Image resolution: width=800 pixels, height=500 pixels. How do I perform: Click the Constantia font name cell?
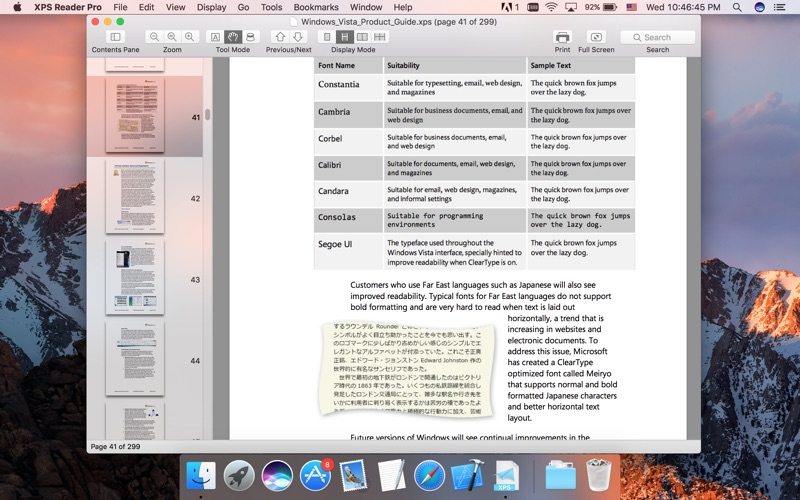click(x=348, y=87)
